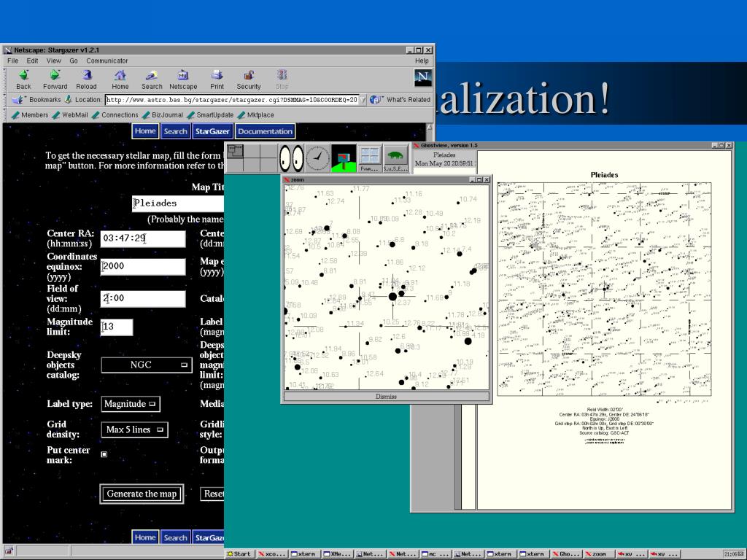Toggle the Put center mark checkbox

[104, 454]
